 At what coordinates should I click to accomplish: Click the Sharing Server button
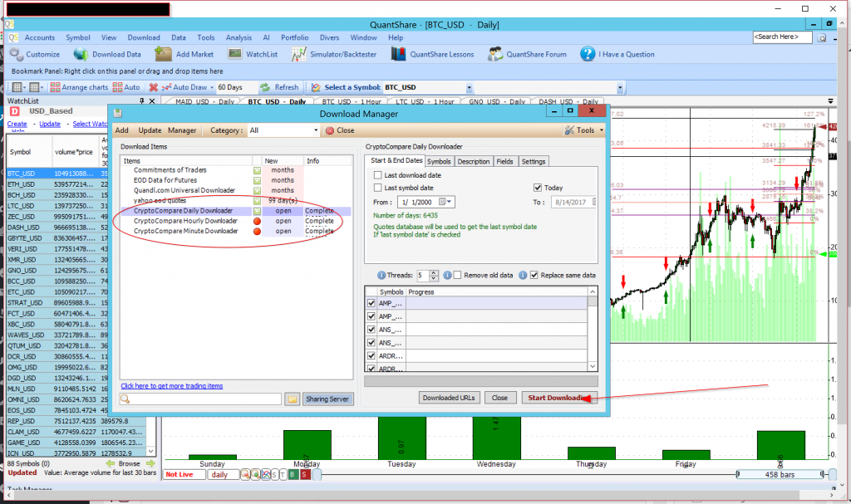pyautogui.click(x=327, y=399)
